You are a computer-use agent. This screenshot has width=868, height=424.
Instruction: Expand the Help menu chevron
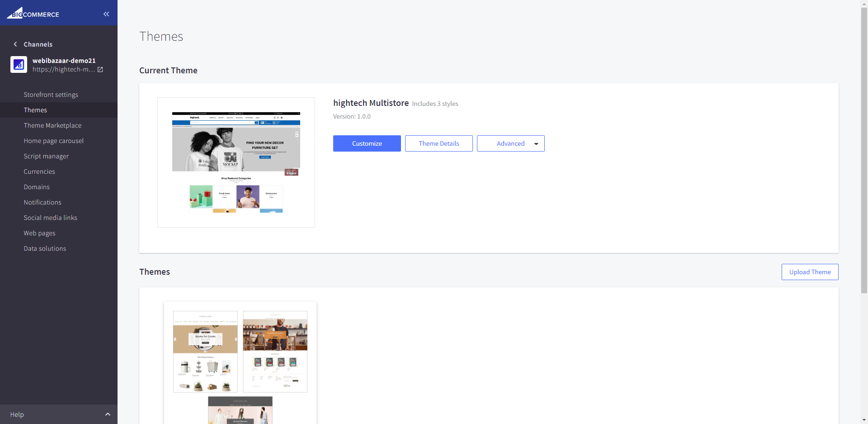[108, 414]
